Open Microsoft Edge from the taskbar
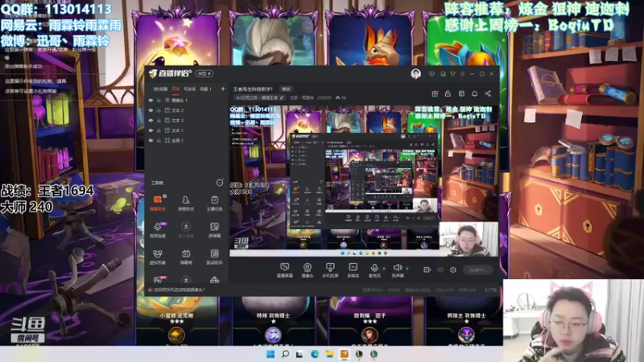644x362 pixels. (315, 354)
